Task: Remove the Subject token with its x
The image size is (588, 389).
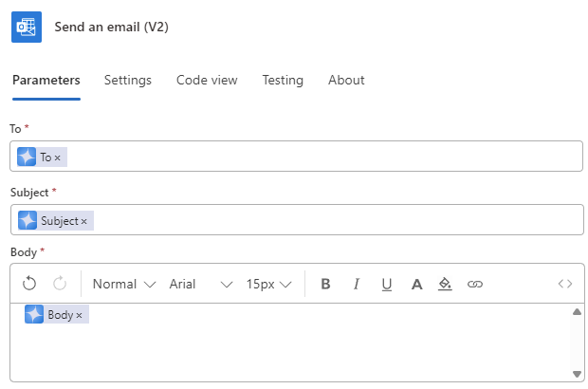Action: [84, 221]
